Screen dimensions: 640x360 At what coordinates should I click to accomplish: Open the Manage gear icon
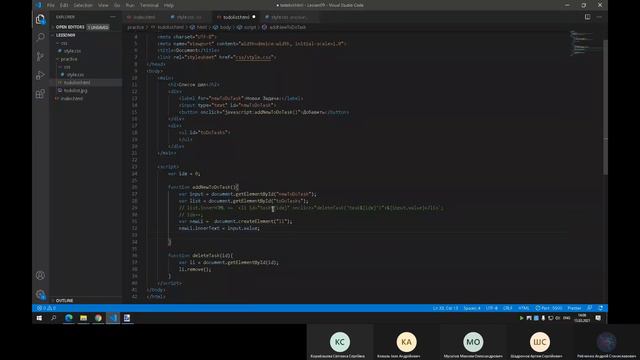(40, 294)
